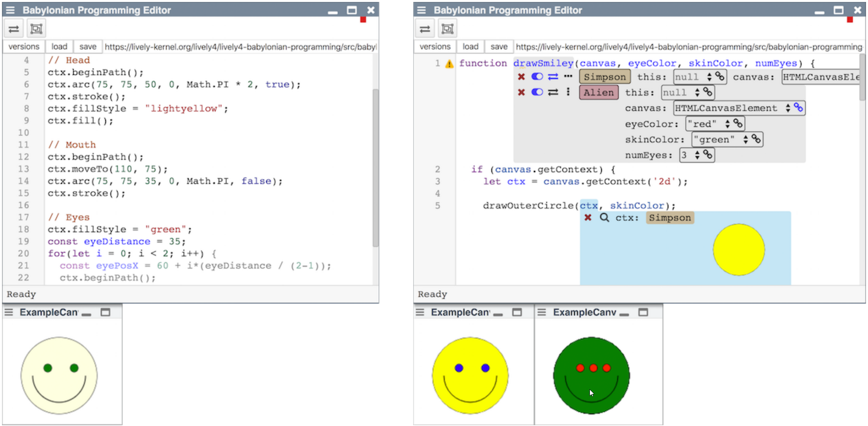Open the skinColor "green" value selector

pos(745,139)
